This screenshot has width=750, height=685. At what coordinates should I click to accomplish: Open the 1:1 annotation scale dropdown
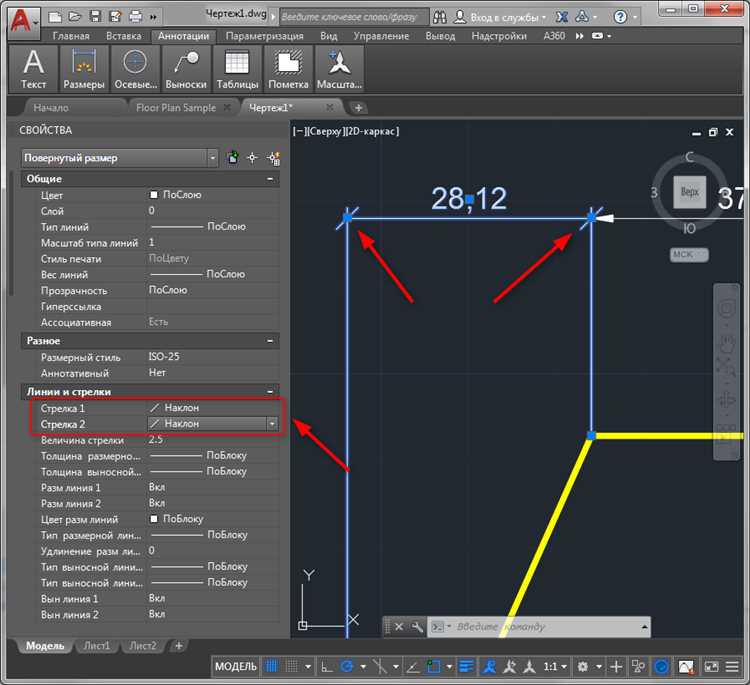point(555,666)
